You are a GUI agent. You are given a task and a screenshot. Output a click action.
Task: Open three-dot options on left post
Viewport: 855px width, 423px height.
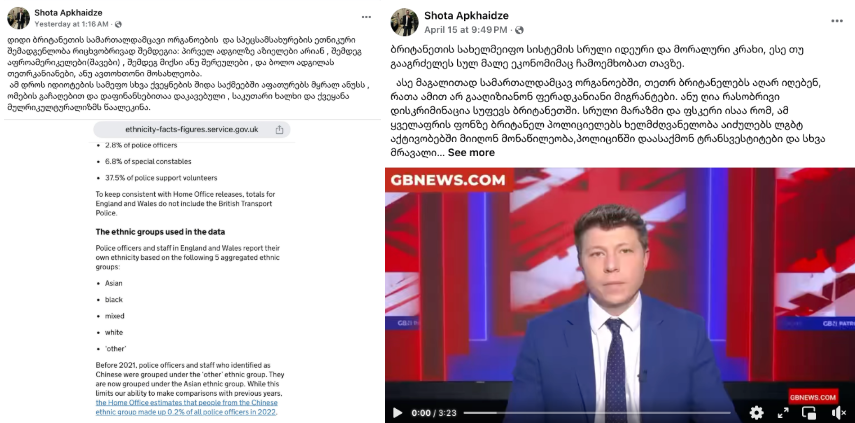coord(366,17)
